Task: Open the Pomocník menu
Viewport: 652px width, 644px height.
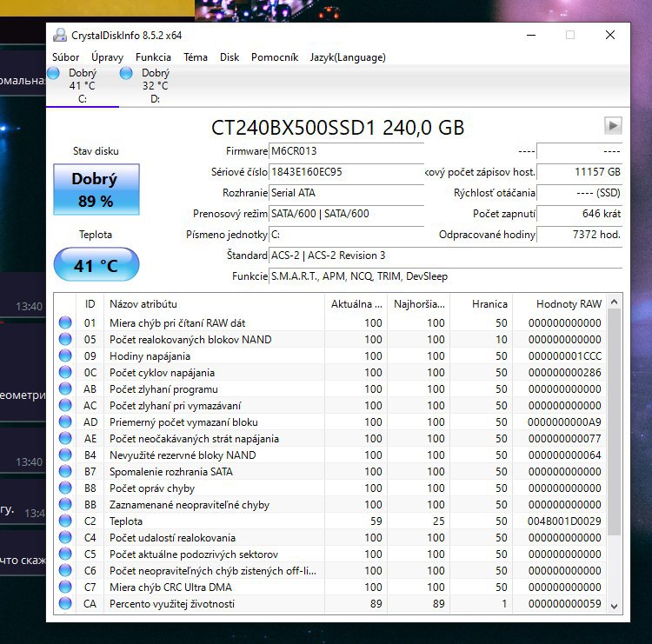Action: [x=275, y=57]
